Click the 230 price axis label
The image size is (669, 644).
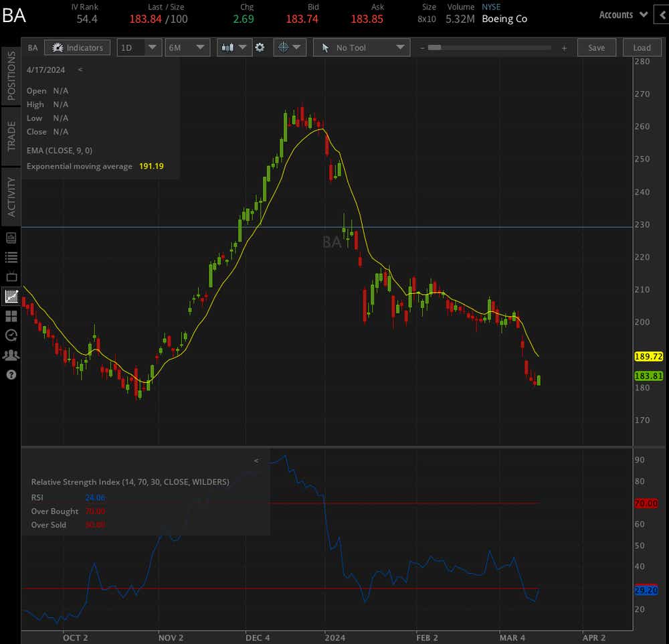642,225
